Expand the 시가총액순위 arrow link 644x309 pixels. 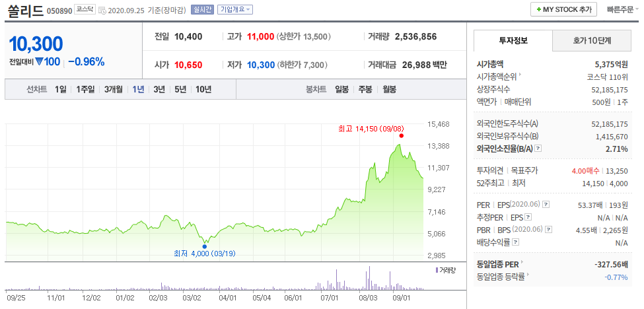click(x=520, y=75)
